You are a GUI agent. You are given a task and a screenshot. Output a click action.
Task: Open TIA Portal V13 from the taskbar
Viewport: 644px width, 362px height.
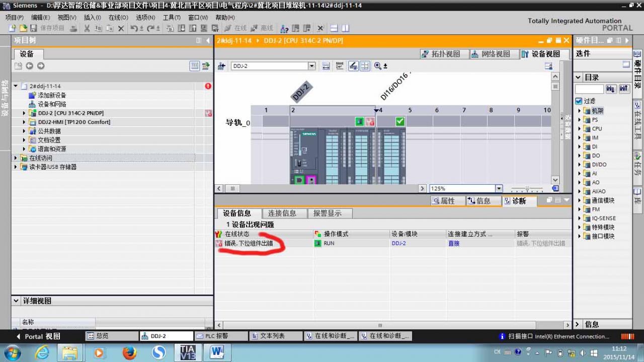[188, 352]
